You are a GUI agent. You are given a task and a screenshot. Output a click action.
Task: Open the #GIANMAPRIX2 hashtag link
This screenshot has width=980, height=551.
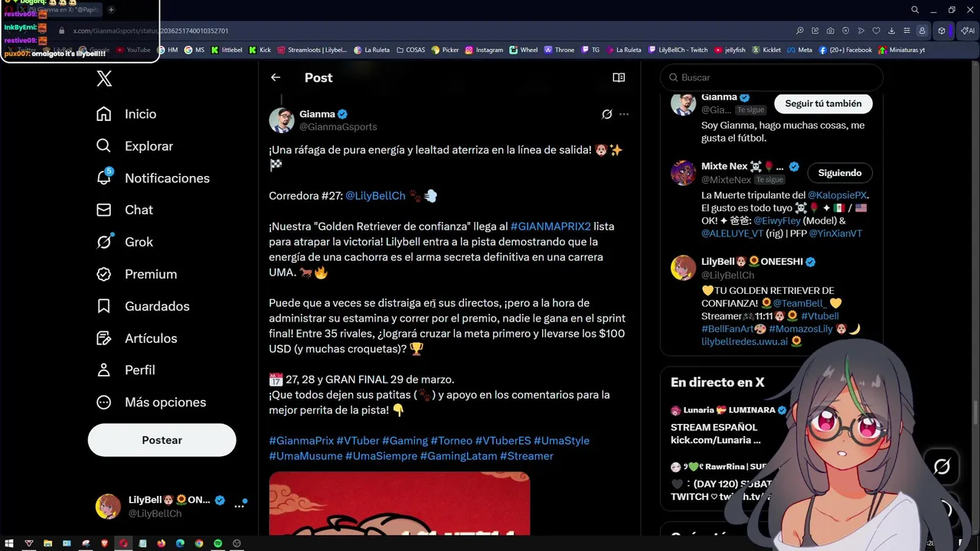550,227
